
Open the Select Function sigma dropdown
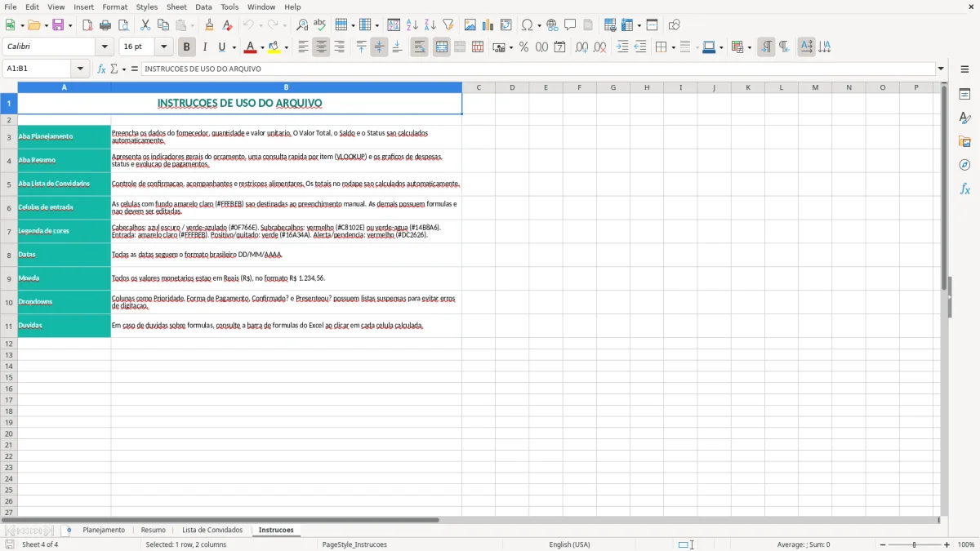coord(123,69)
